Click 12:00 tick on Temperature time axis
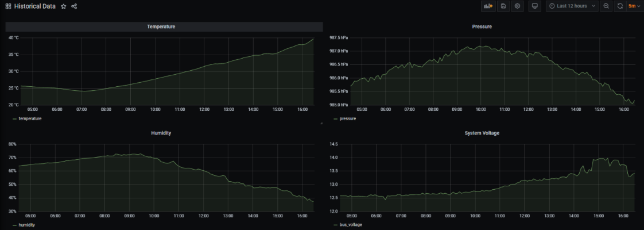Image resolution: width=644 pixels, height=230 pixels. [204, 109]
